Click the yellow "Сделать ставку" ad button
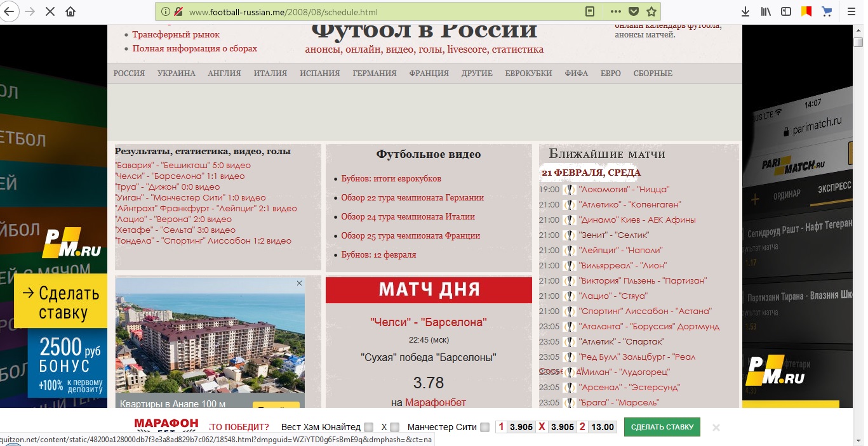 61,303
